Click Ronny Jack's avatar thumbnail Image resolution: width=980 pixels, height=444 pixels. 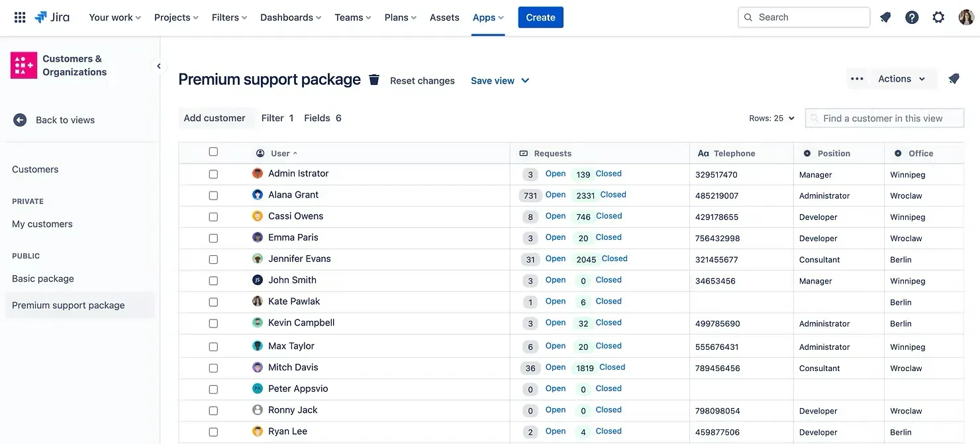click(x=257, y=410)
